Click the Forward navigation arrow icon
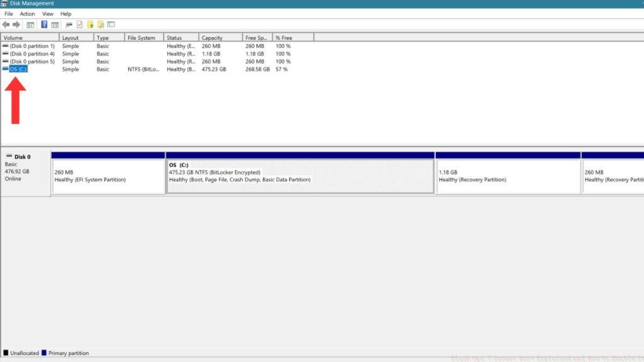Screen dimensions: 644x362 click(16, 24)
